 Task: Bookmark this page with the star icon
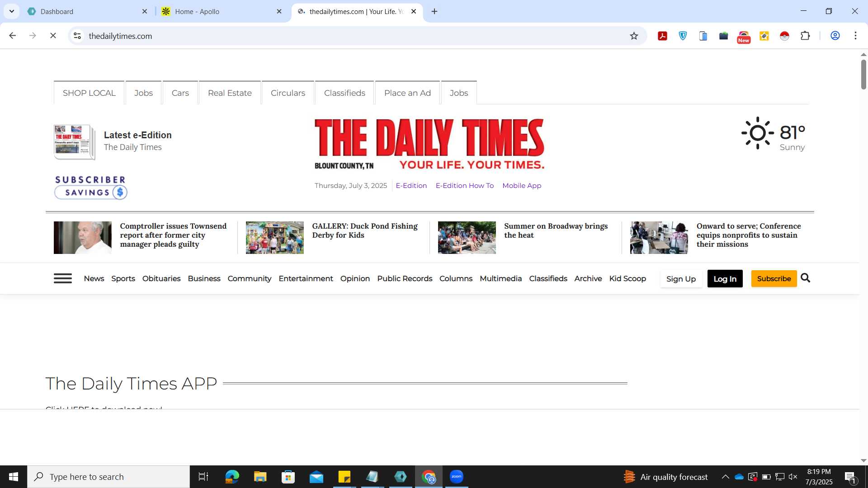[x=634, y=36]
